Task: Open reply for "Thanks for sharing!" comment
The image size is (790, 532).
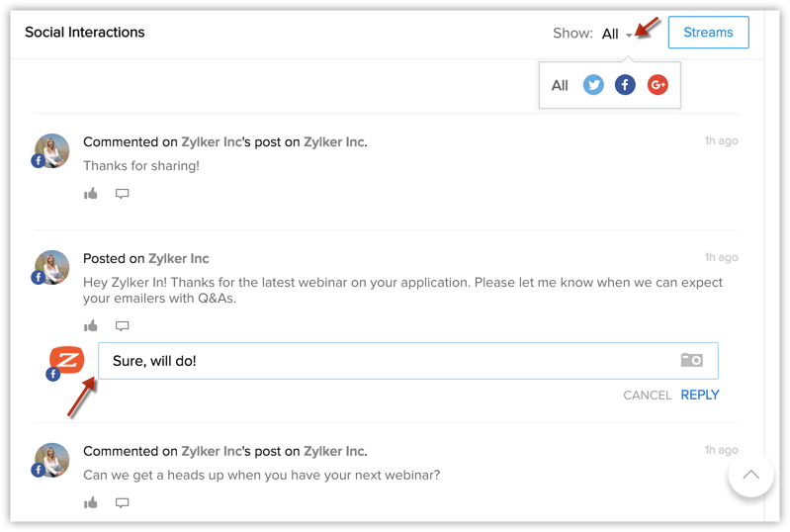Action: click(x=122, y=194)
